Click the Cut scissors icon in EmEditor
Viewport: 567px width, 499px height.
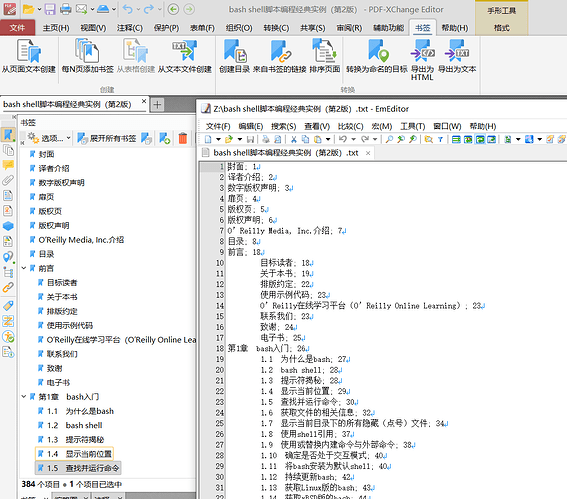294,139
